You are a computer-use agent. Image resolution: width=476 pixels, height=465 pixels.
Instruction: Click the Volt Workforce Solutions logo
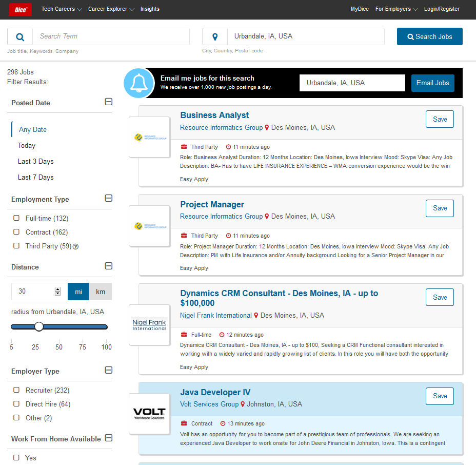tap(149, 414)
